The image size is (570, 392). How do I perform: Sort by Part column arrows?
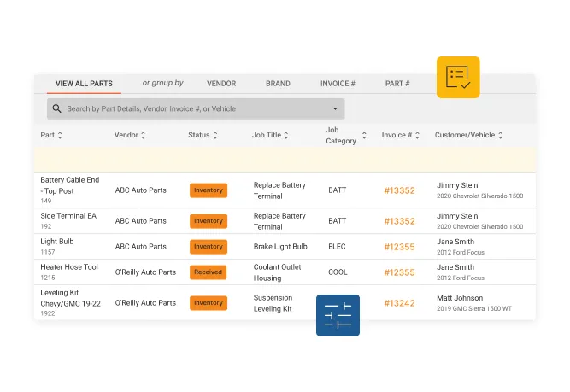coord(60,135)
